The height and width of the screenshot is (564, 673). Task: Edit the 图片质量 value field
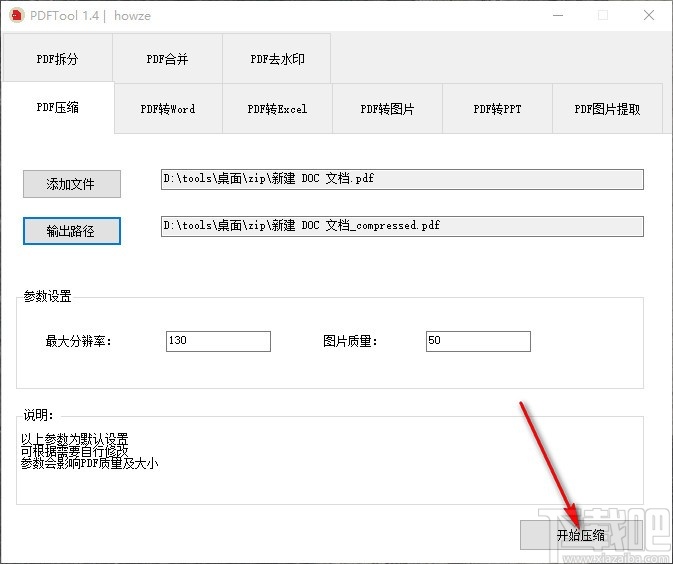pyautogui.click(x=478, y=341)
